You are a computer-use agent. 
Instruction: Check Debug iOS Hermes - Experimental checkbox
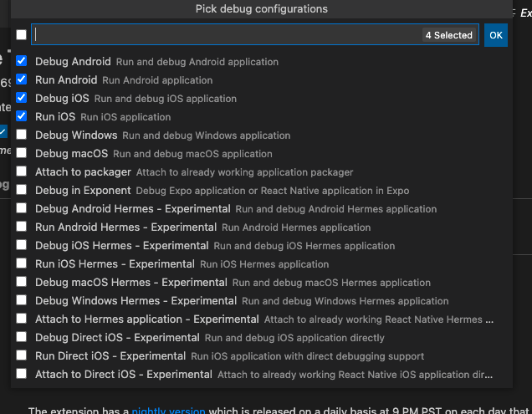(22, 245)
